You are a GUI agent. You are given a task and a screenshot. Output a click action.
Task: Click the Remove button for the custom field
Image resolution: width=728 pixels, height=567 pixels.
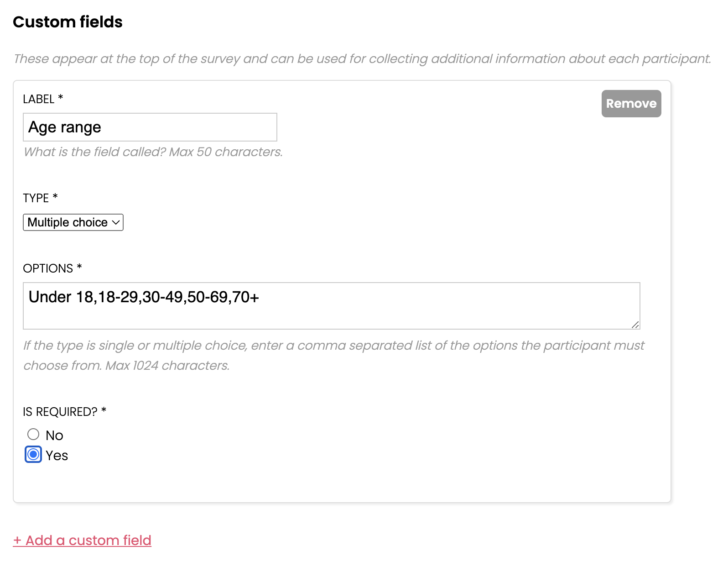point(631,104)
